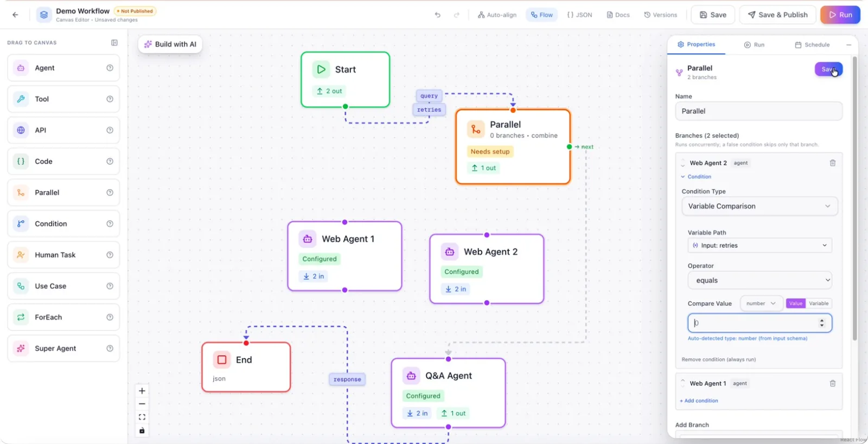Screen dimensions: 868x444
Task: Open help for the Code node
Action: point(110,161)
